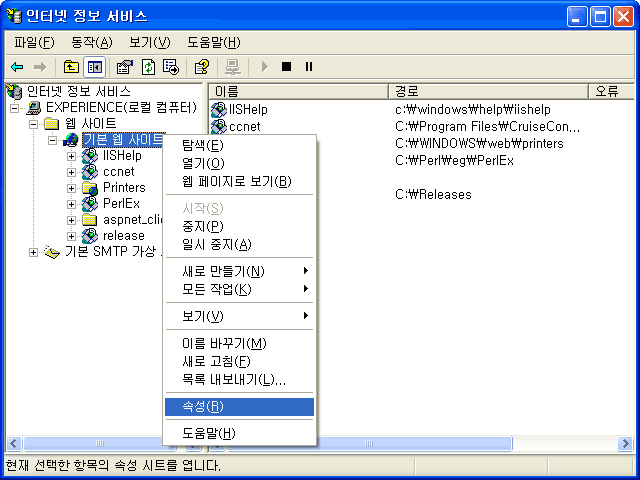Viewport: 640px width, 480px height.
Task: Expand the 기본 SMTP 가상 서버 node
Action: tap(34, 252)
